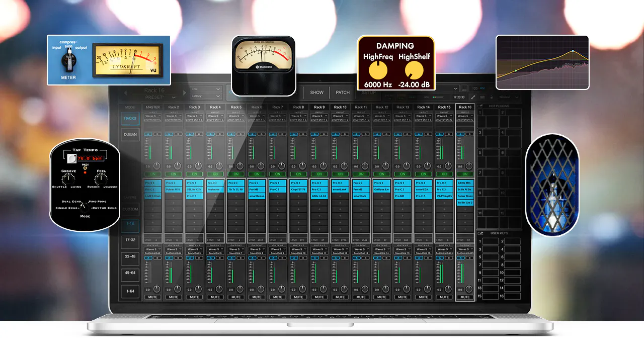Adjust output gain knob on Rack 13
644x362 pixels.
click(x=407, y=289)
